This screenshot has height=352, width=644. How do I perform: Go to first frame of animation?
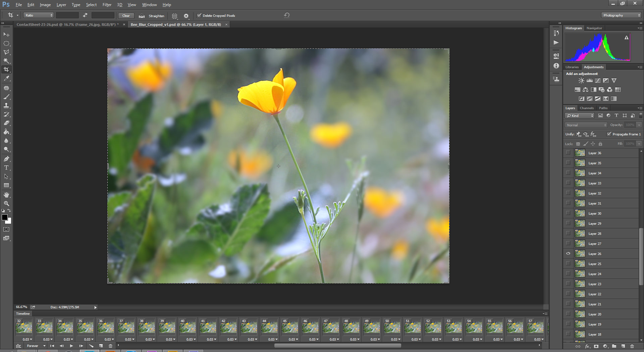click(52, 346)
